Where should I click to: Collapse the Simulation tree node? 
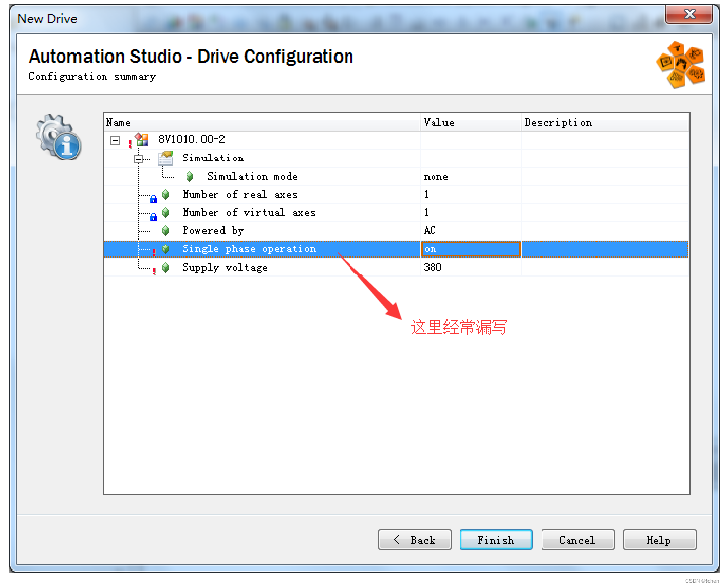click(x=138, y=159)
